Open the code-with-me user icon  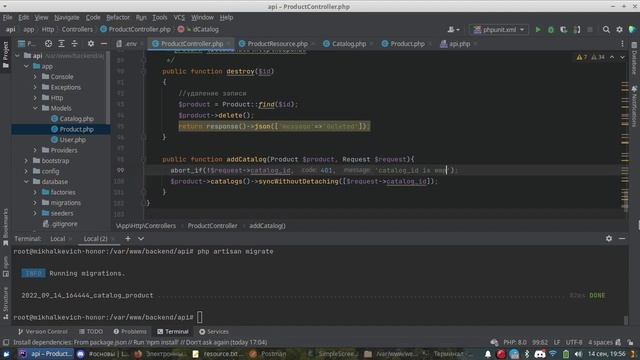453,29
